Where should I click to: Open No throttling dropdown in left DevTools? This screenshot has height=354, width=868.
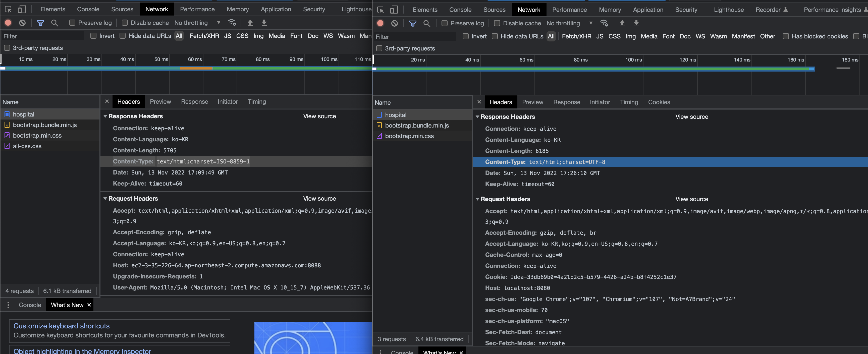point(197,23)
